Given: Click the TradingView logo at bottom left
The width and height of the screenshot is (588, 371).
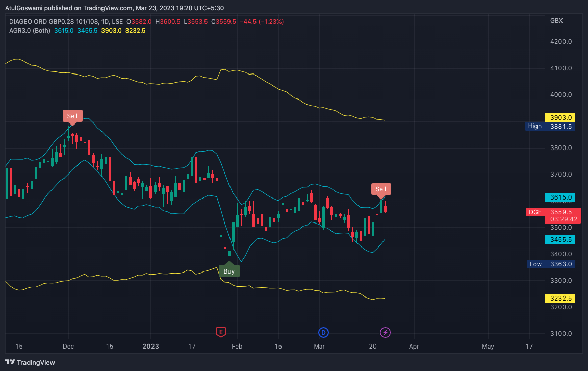Looking at the screenshot, I should [30, 362].
